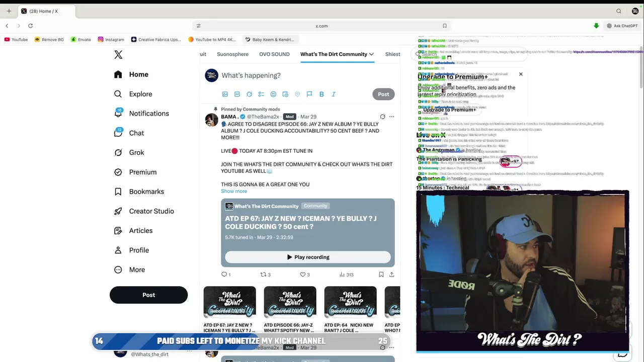Open the Instagram bookmark
This screenshot has height=362, width=644.
point(111,39)
